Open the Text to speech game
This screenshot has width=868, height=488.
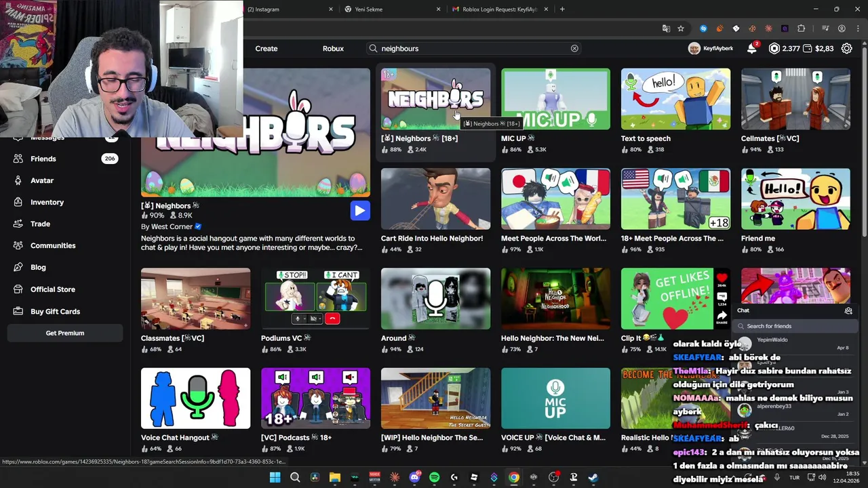coord(675,99)
